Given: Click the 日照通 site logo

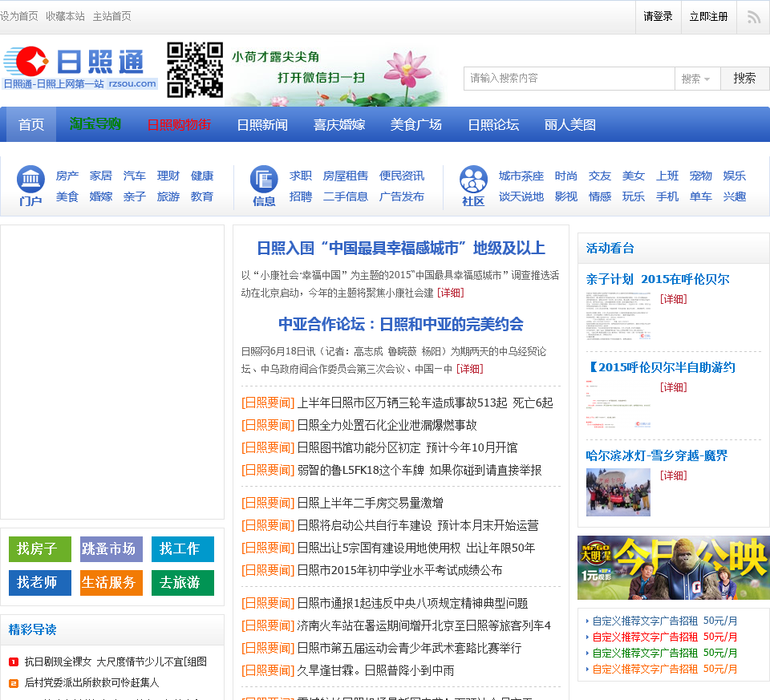Looking at the screenshot, I should click(x=80, y=68).
